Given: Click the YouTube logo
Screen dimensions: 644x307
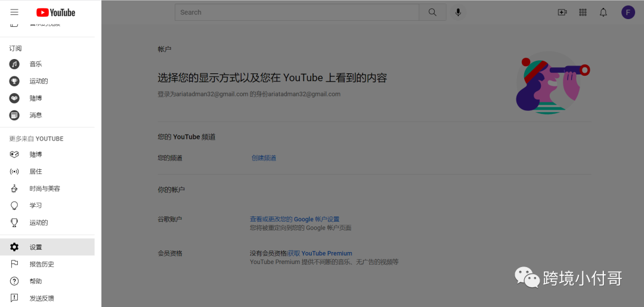Looking at the screenshot, I should tap(56, 13).
